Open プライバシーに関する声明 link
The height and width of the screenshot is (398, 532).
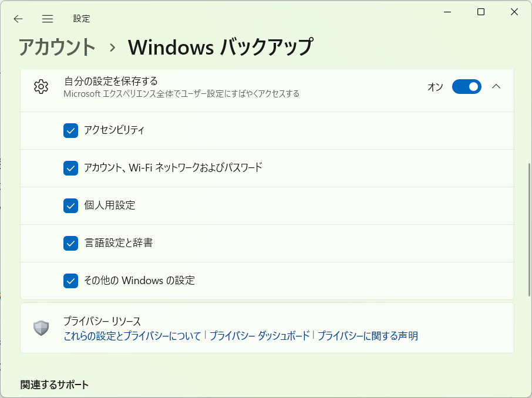[368, 336]
